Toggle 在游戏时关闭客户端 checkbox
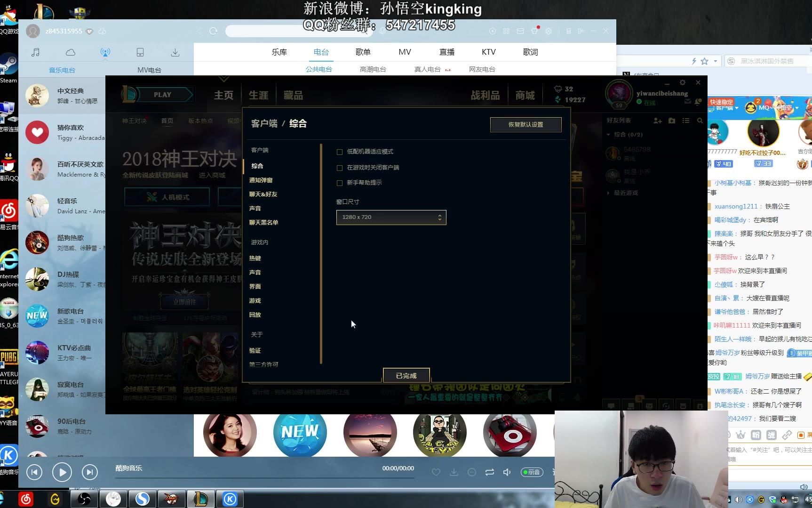The image size is (812, 508). coord(340,168)
